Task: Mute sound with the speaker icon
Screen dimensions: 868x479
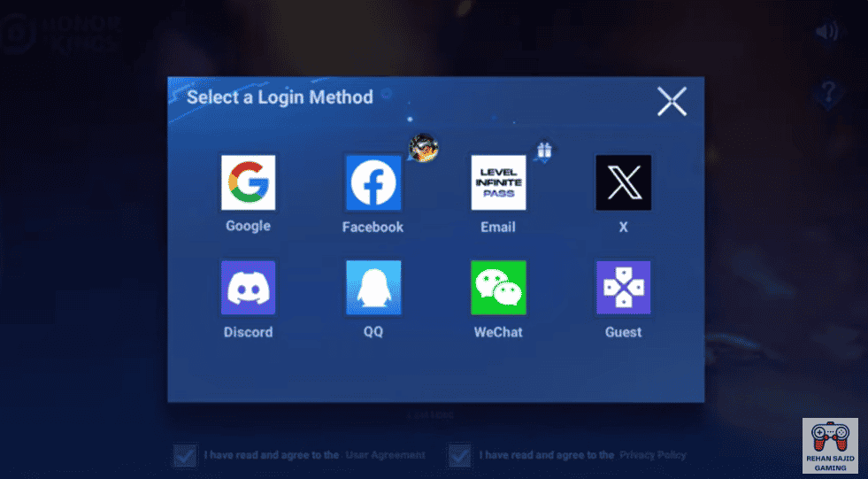Action: coord(827,32)
